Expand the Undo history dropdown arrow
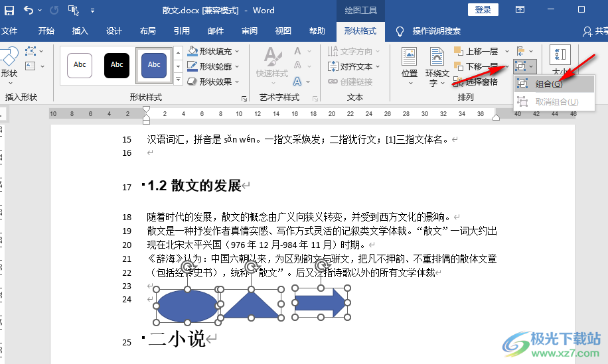This screenshot has height=364, width=608. [40, 11]
